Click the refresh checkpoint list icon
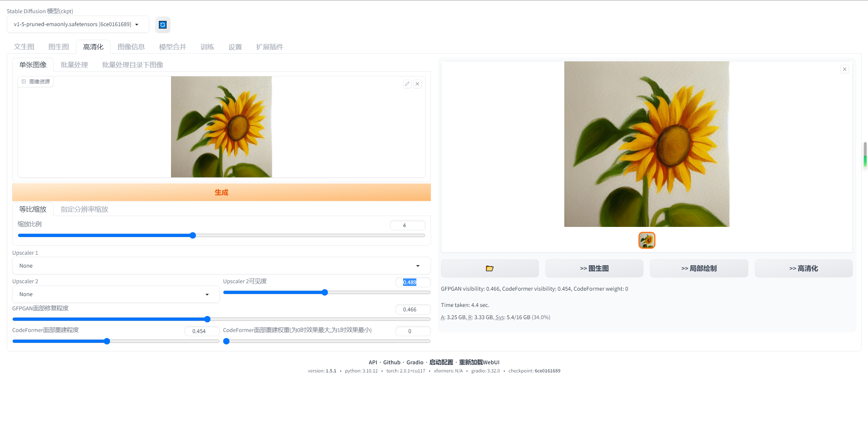 tap(163, 25)
